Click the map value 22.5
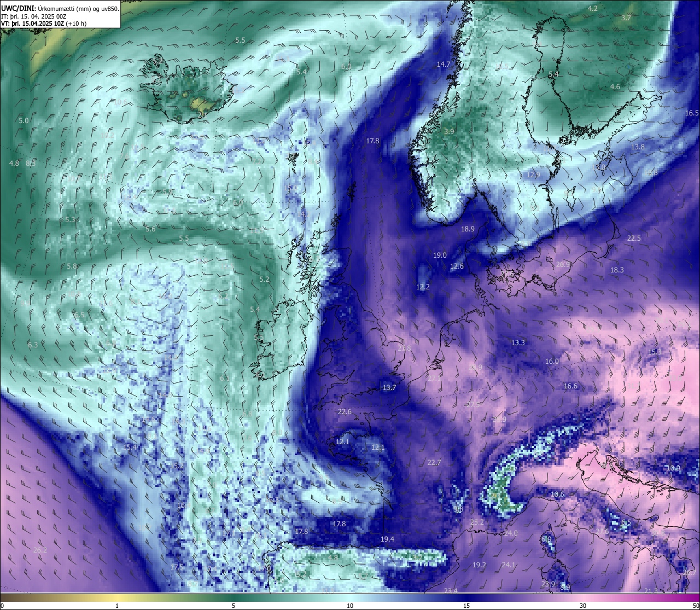Image resolution: width=700 pixels, height=610 pixels. tap(633, 238)
